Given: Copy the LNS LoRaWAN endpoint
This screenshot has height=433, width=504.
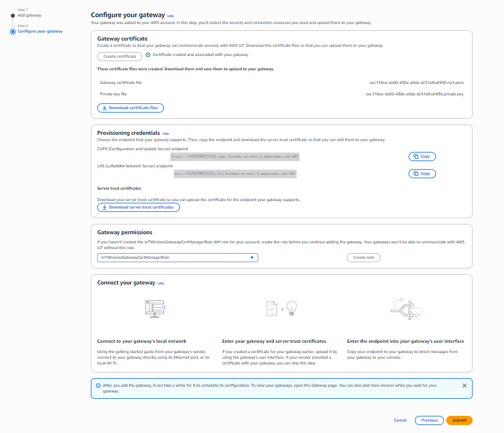Looking at the screenshot, I should click(422, 174).
